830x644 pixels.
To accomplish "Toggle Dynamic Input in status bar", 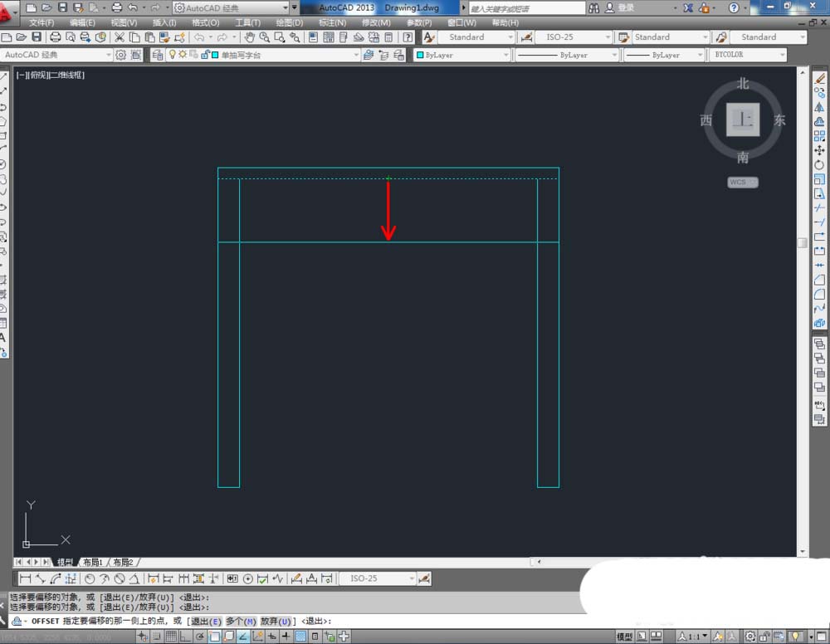I will tap(271, 636).
